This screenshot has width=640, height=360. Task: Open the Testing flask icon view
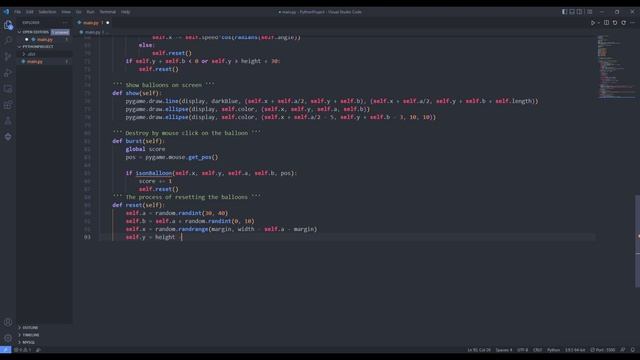(8, 121)
